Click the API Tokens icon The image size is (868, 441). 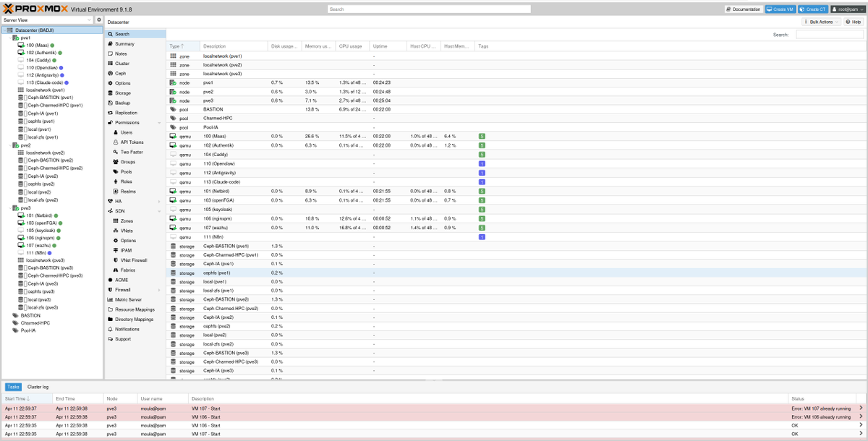click(x=115, y=142)
